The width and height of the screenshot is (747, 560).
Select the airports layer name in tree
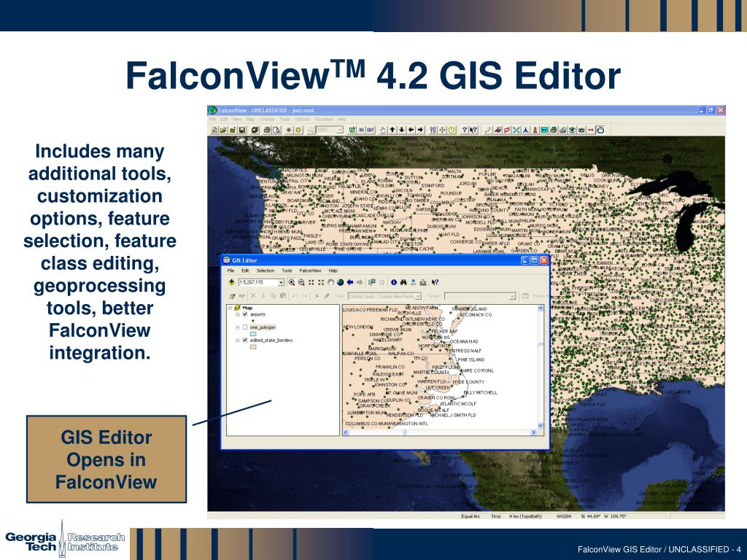258,314
